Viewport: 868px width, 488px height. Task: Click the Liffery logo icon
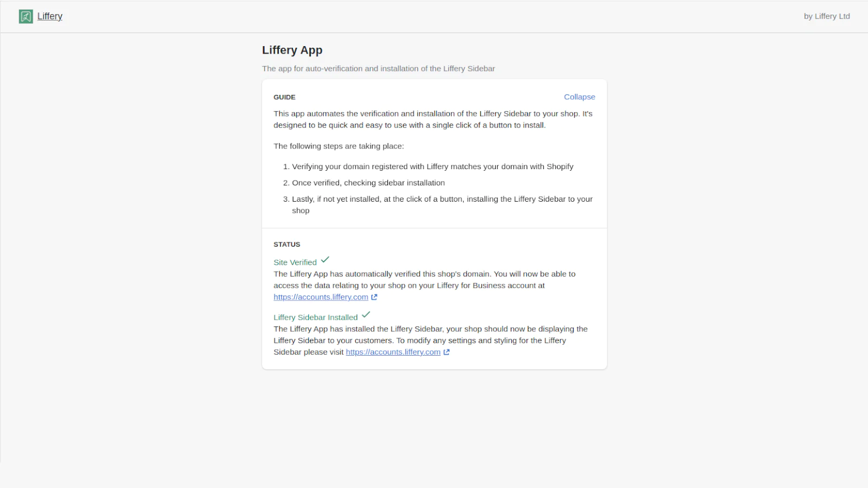[x=25, y=16]
